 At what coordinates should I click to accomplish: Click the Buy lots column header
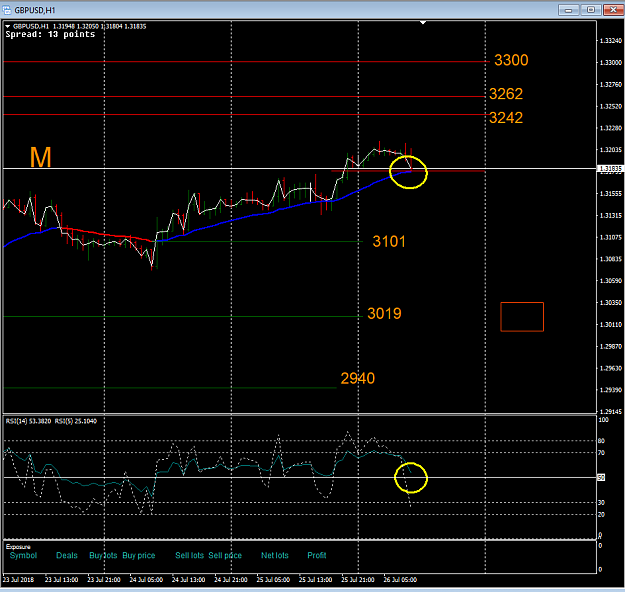[x=103, y=555]
